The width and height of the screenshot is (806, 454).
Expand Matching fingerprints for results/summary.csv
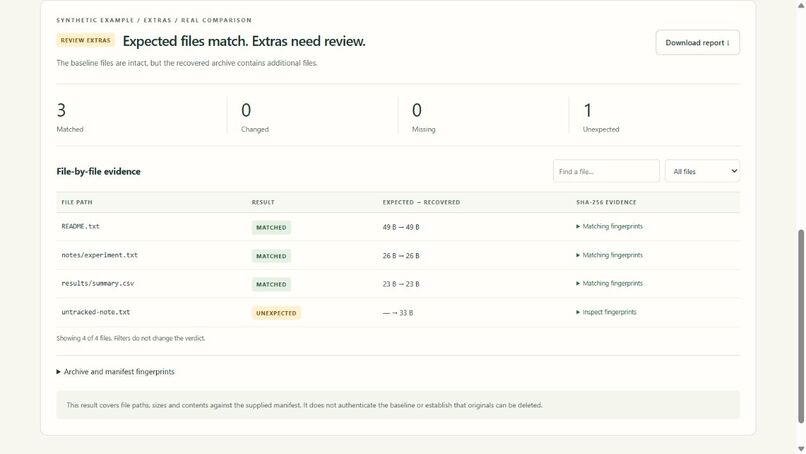click(x=609, y=283)
